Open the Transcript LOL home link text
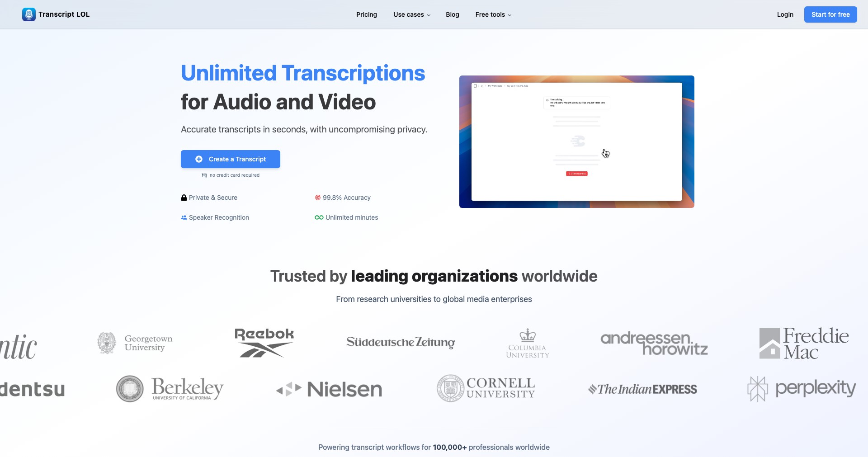 tap(64, 14)
